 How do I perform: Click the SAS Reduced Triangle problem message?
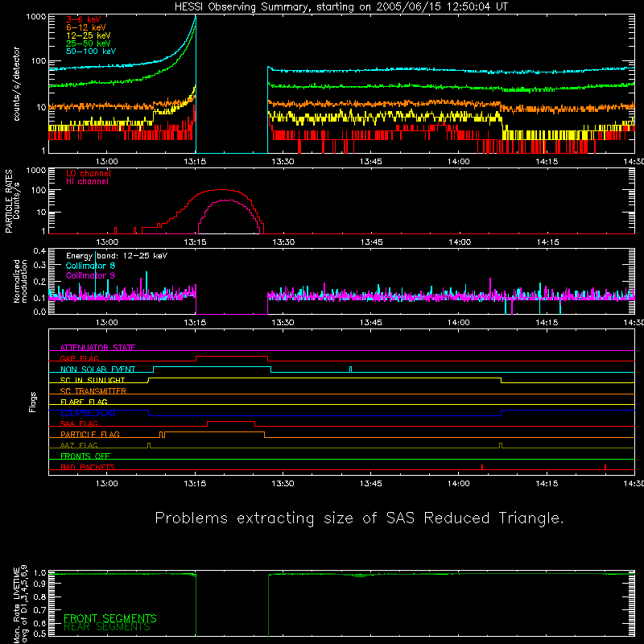[359, 518]
